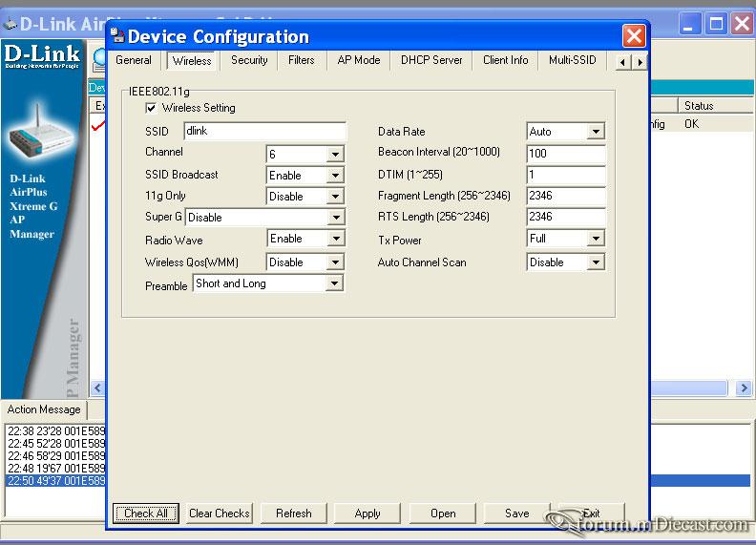Open the Wireless Qos(WMM) dropdown
Image resolution: width=756 pixels, height=545 pixels.
tap(335, 262)
